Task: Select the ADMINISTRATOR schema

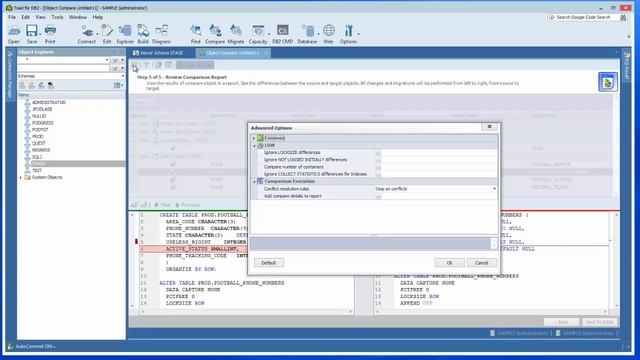Action: 49,102
